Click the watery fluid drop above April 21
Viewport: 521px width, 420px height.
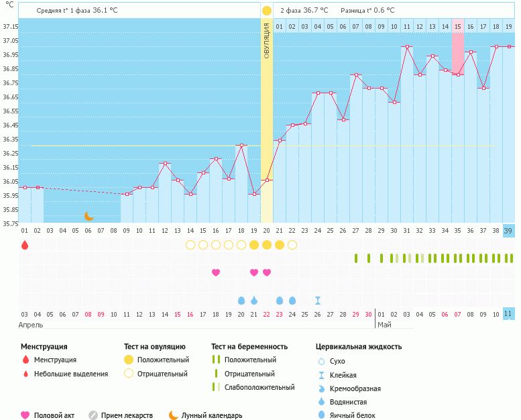tap(254, 301)
